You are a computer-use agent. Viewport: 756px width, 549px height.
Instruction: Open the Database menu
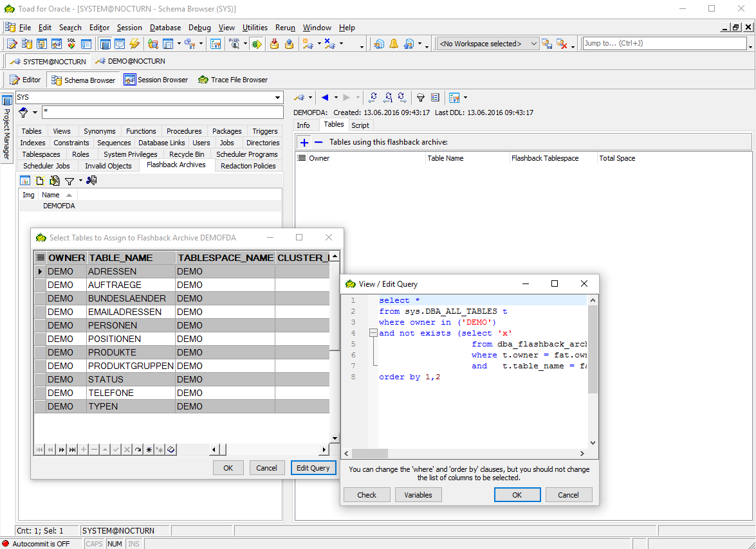[x=165, y=28]
